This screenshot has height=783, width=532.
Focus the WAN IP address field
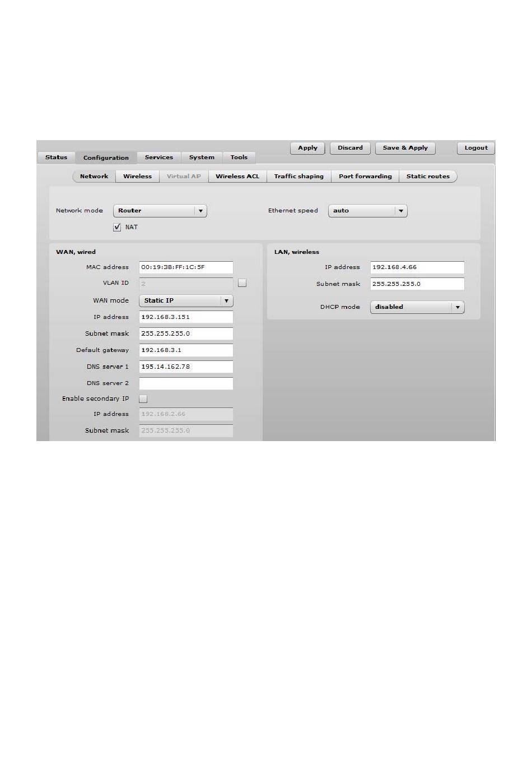point(186,317)
